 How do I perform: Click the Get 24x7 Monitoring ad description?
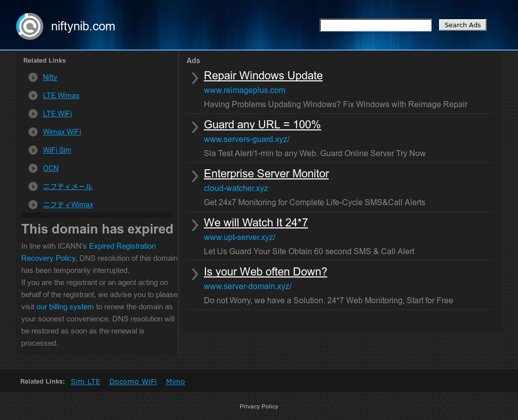pyautogui.click(x=315, y=202)
